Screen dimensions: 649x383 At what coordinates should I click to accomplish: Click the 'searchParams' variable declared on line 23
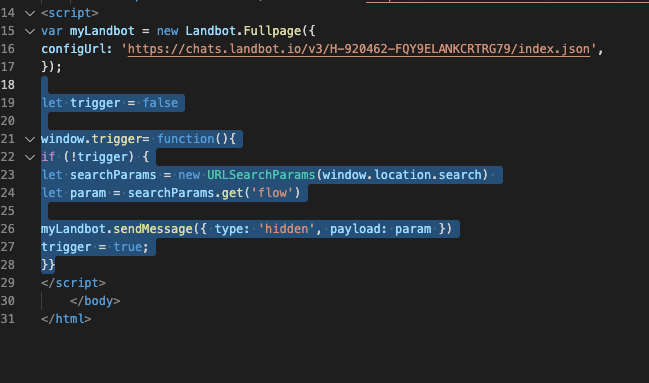113,175
